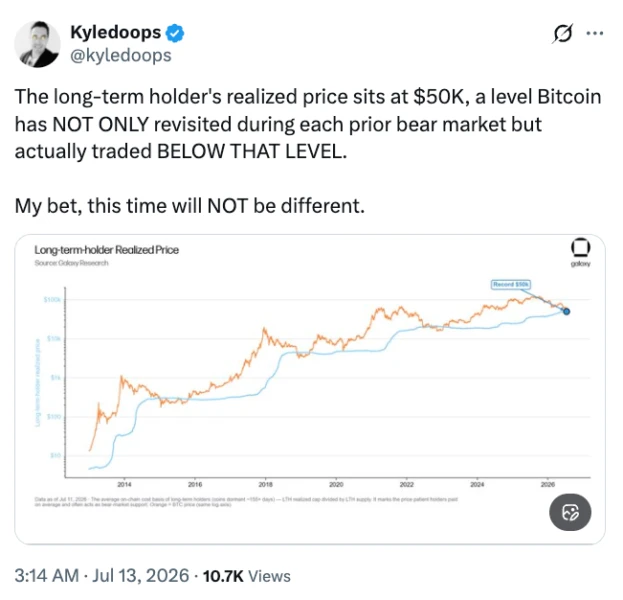This screenshot has height=600, width=623.
Task: Click the Kyledoops display name
Action: point(116,32)
